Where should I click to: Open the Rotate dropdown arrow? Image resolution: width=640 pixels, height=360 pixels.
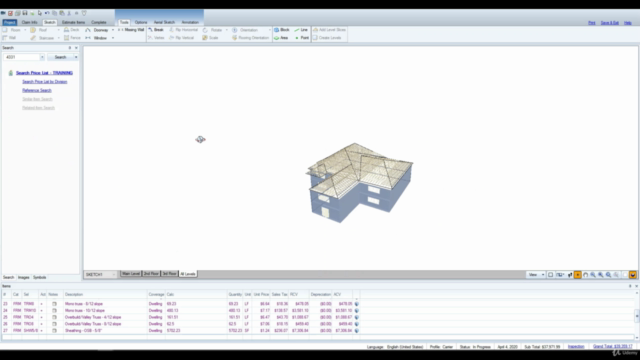point(227,30)
